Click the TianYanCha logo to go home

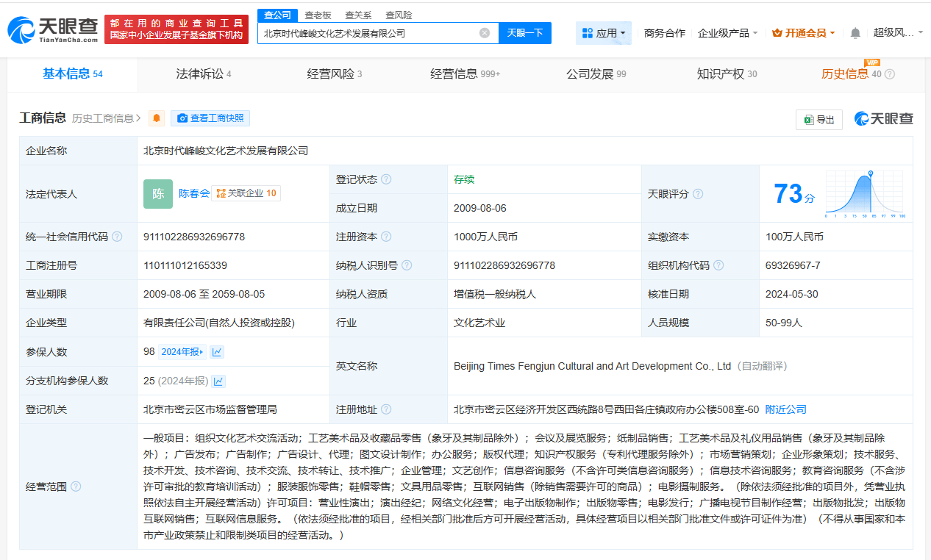[52, 29]
